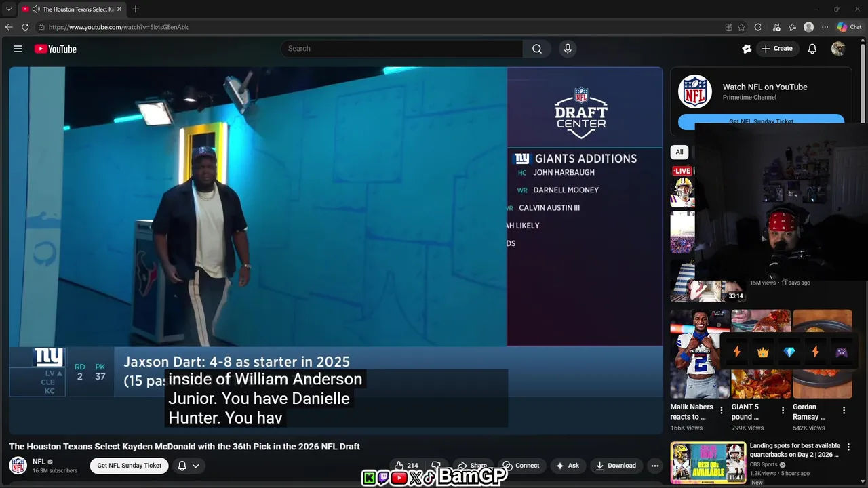Click the diamond icon in overlay bar
Viewport: 868px width, 488px height.
pos(789,352)
